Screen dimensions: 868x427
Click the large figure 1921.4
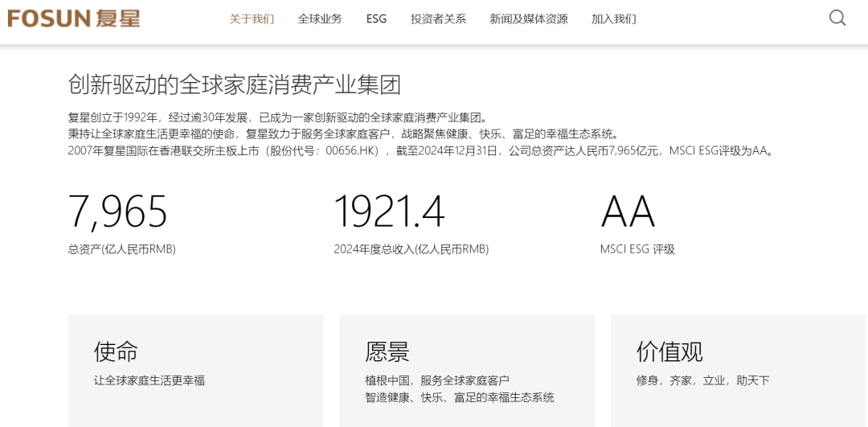pyautogui.click(x=389, y=211)
